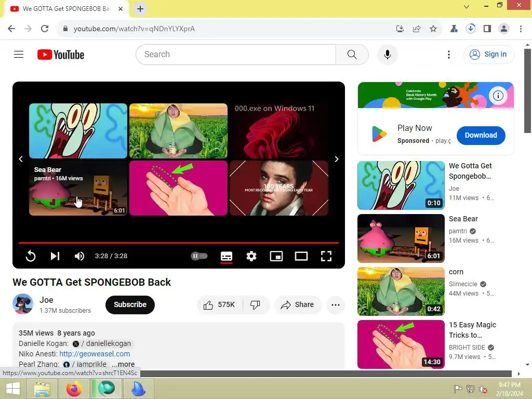Viewport: 532px width, 399px height.
Task: Switch to theater mode
Action: pyautogui.click(x=301, y=256)
